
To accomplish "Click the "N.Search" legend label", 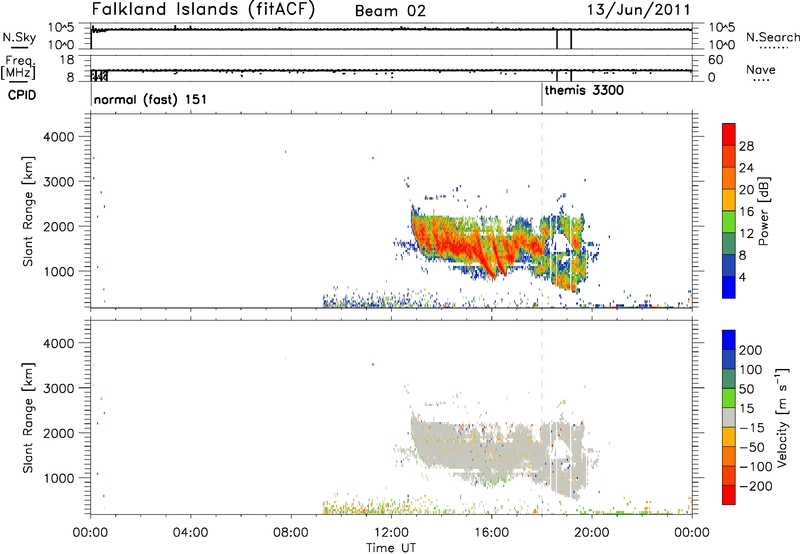I will coord(773,37).
